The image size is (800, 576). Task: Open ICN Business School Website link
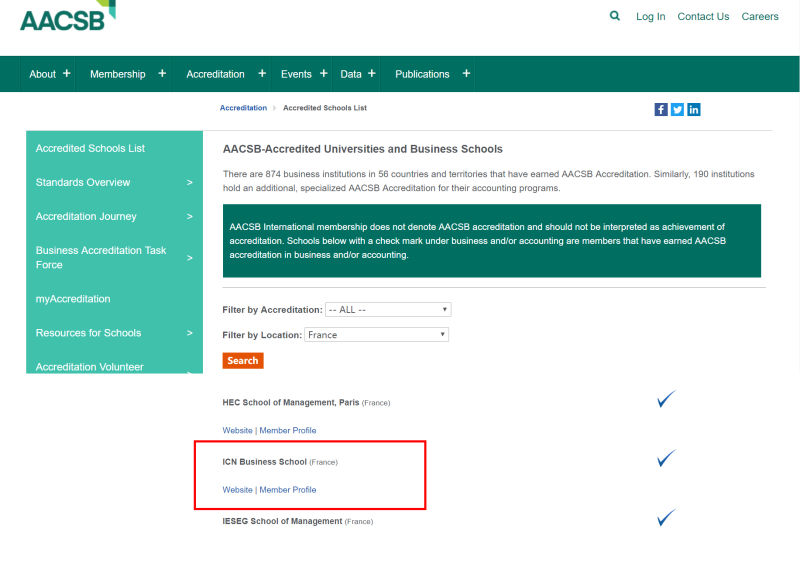[237, 489]
